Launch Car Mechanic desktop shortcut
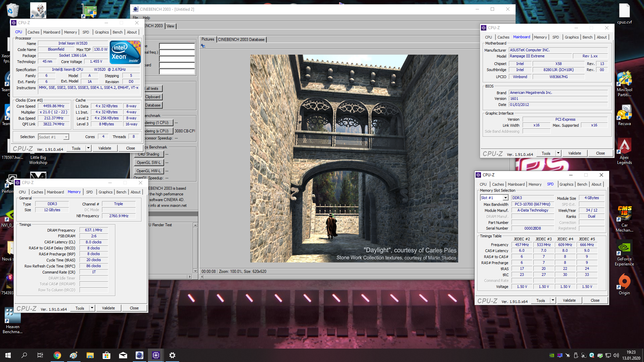 [x=624, y=219]
